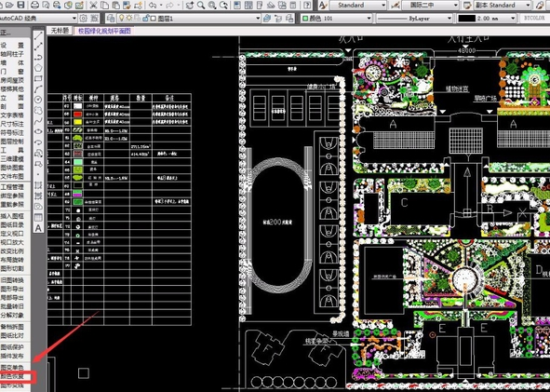Select the Rectangle draw tool

coord(38,78)
